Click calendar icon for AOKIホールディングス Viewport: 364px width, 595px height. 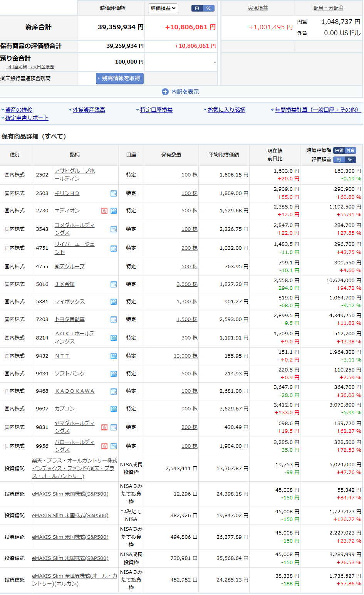[x=114, y=338]
